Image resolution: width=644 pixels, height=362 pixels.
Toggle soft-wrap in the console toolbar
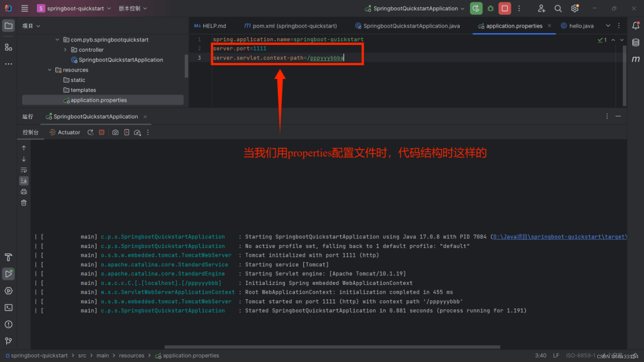[24, 170]
